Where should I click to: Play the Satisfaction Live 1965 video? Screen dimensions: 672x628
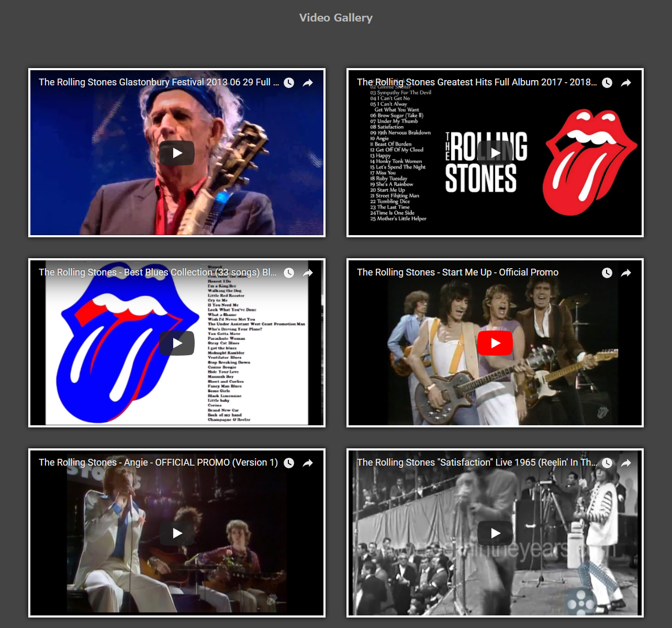tap(495, 533)
